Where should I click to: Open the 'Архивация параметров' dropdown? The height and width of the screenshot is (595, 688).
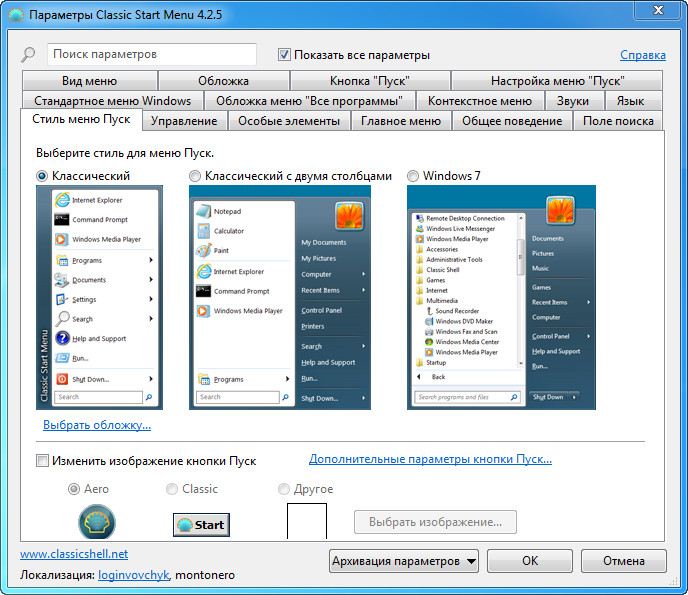tap(404, 561)
